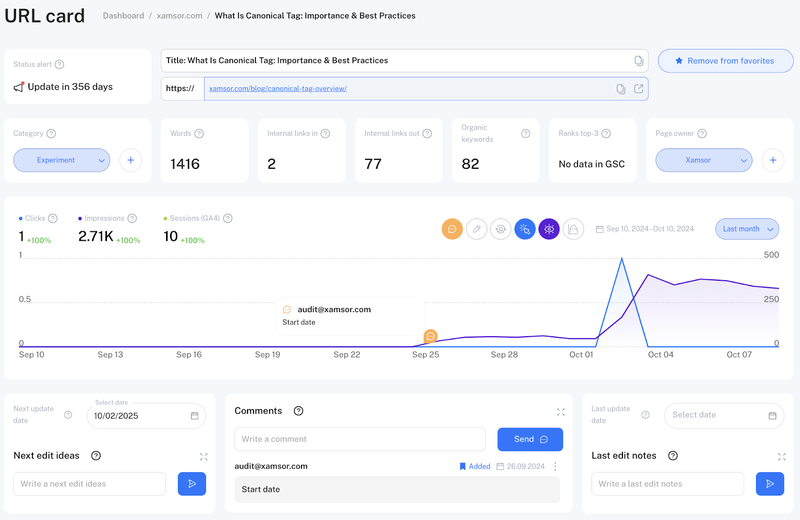The height and width of the screenshot is (520, 800).
Task: Open the Last update Select date field
Action: [724, 416]
